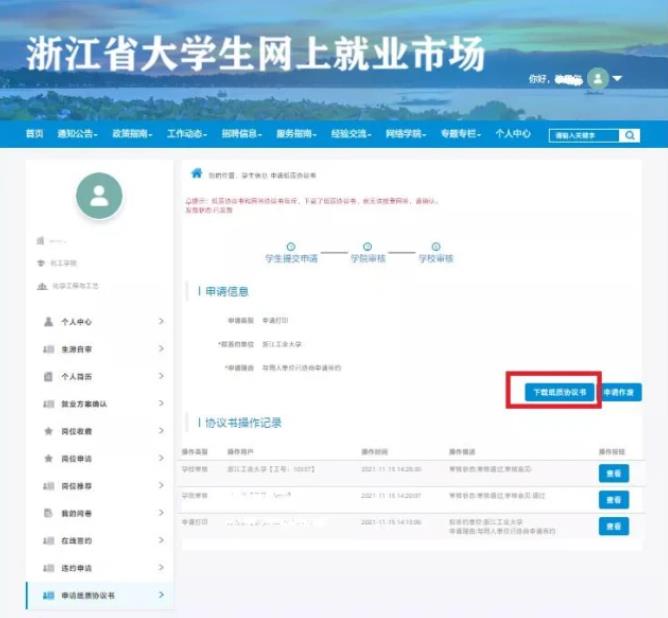Select 申请纸质协议书 in the sidebar menu
668x618 pixels.
90,595
